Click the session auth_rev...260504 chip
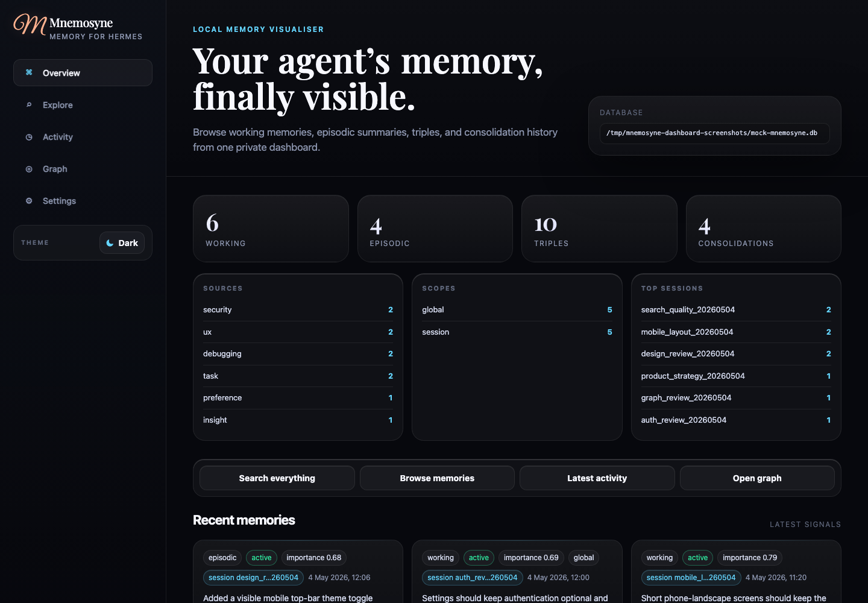Viewport: 868px width, 603px height. tap(472, 578)
